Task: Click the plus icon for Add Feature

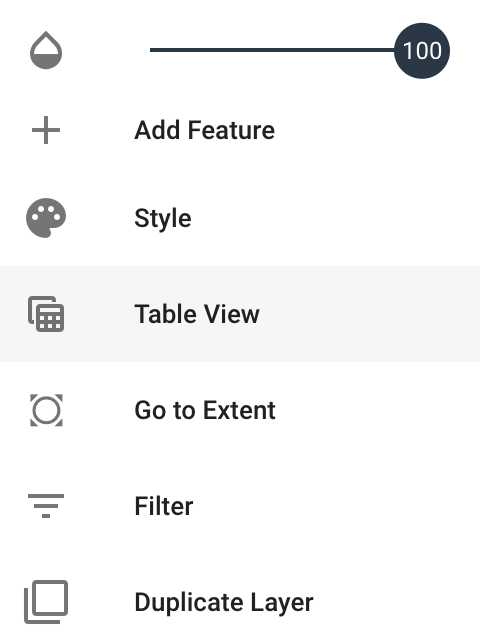Action: tap(46, 130)
